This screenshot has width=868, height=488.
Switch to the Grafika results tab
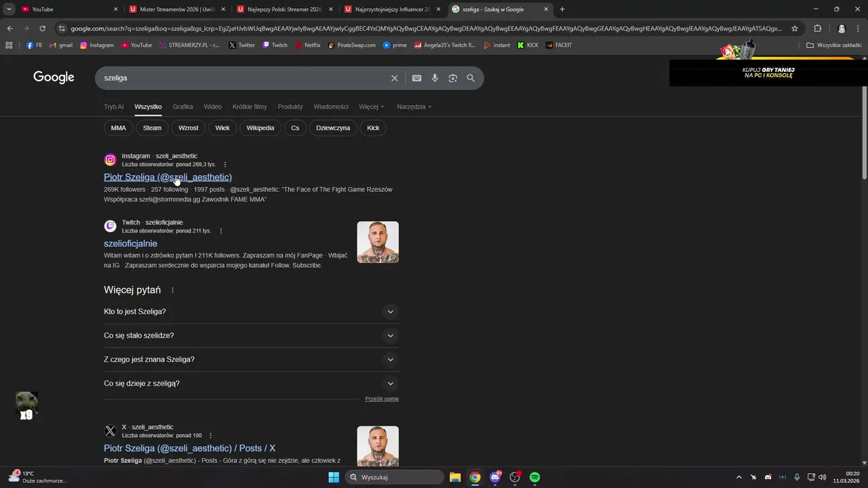click(x=182, y=106)
